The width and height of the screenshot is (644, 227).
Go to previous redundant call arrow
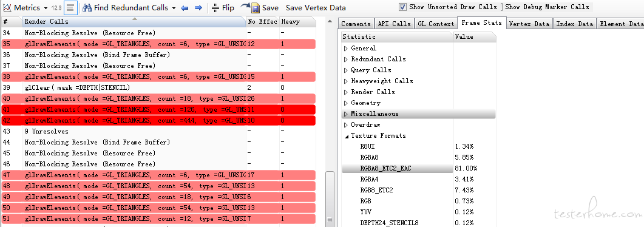click(185, 8)
